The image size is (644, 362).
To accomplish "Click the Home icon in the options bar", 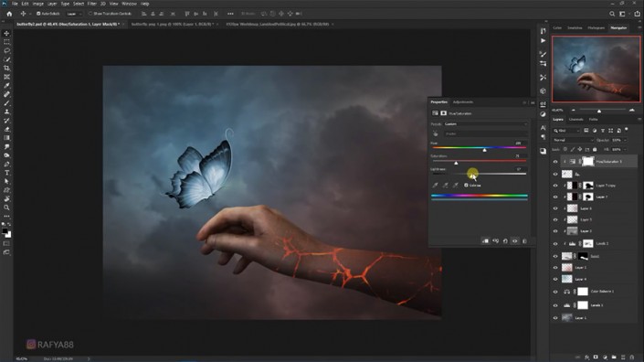I will click(9, 14).
